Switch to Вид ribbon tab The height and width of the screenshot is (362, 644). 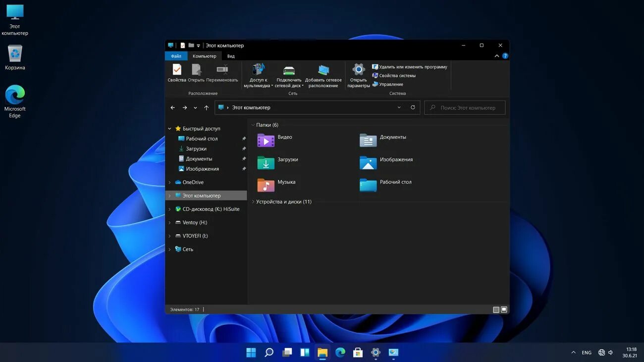[x=231, y=56]
